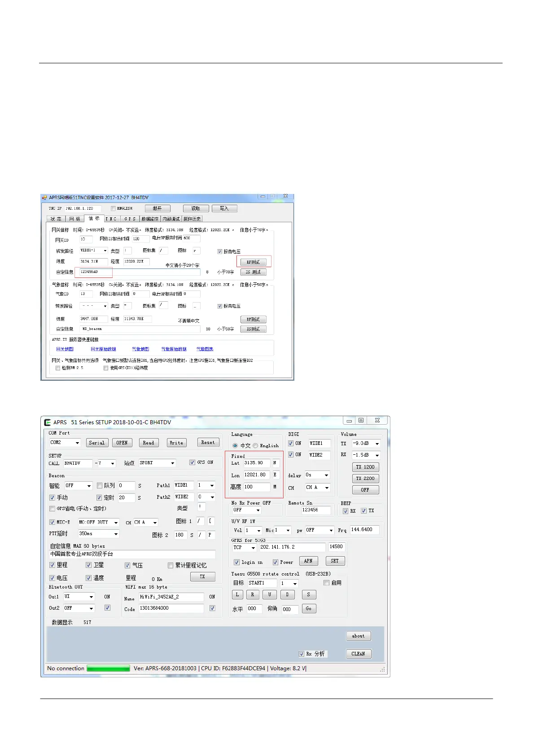Open the 气象图表 link
Image resolution: width=534 pixels, height=756 pixels.
pos(205,349)
